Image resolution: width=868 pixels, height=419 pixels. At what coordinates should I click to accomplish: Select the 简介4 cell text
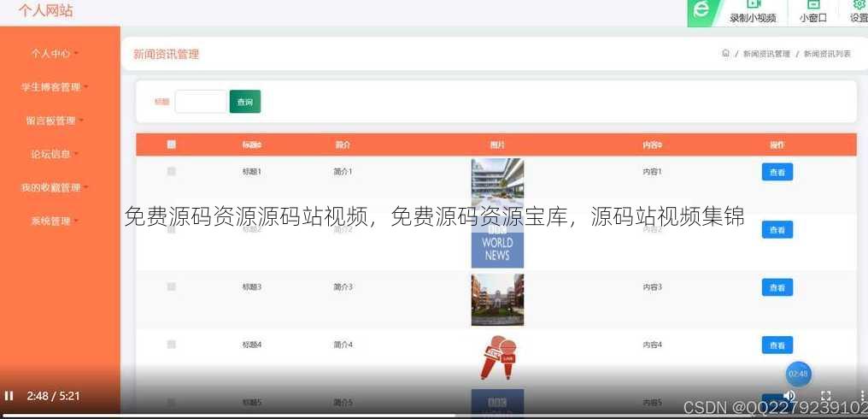point(343,345)
